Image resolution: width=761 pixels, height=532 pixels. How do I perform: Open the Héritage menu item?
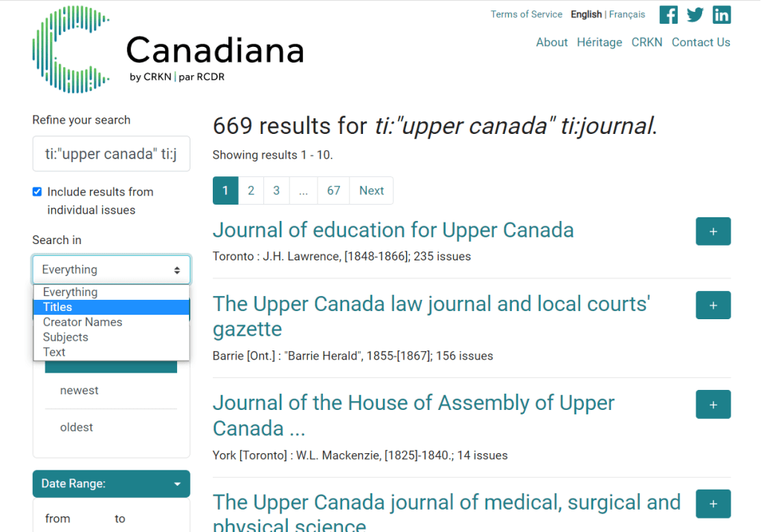(x=600, y=42)
